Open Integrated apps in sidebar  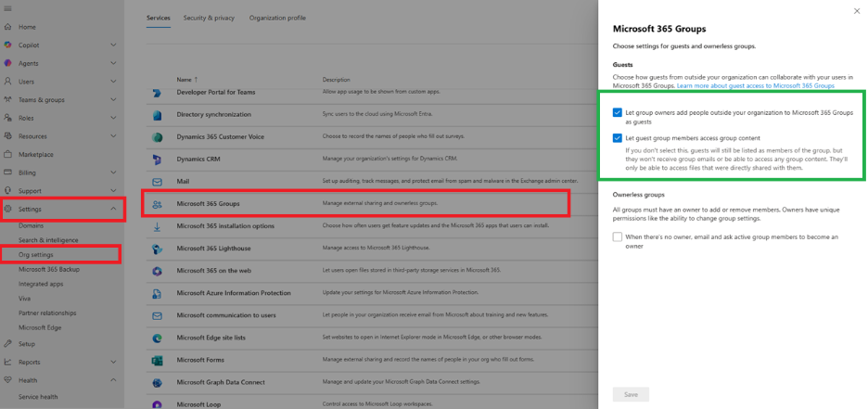point(41,284)
